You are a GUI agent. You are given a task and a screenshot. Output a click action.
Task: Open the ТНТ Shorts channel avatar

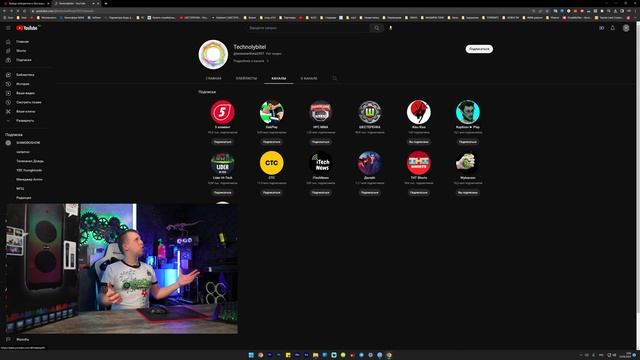click(x=418, y=163)
